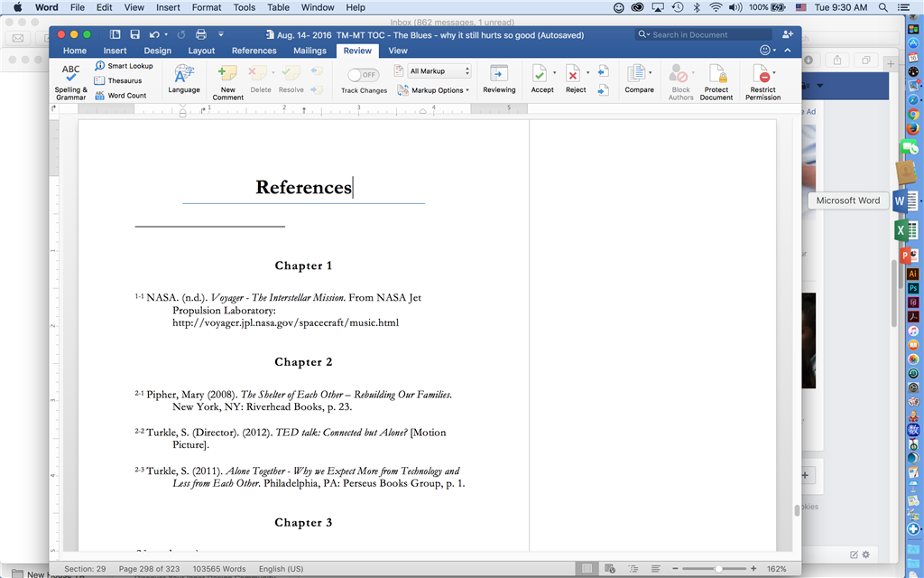This screenshot has width=924, height=578.
Task: Switch to the View ribbon tab
Action: (x=398, y=51)
